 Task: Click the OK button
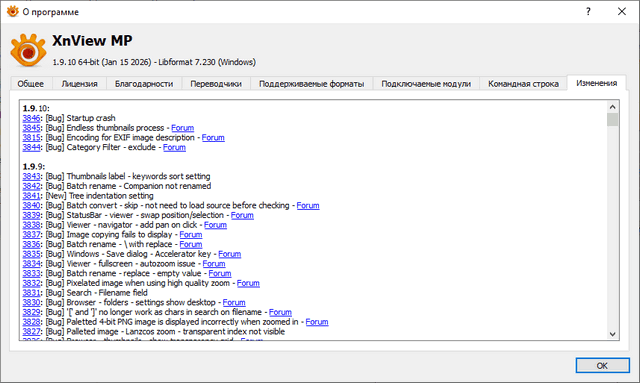602,365
